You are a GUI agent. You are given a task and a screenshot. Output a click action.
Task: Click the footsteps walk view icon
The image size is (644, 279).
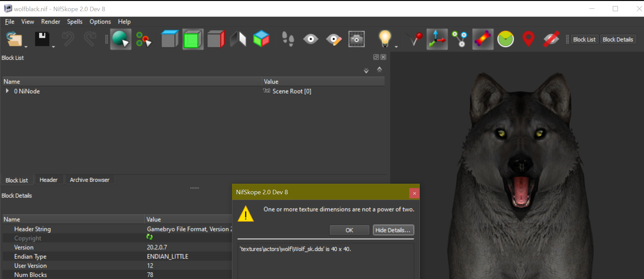[x=288, y=39]
